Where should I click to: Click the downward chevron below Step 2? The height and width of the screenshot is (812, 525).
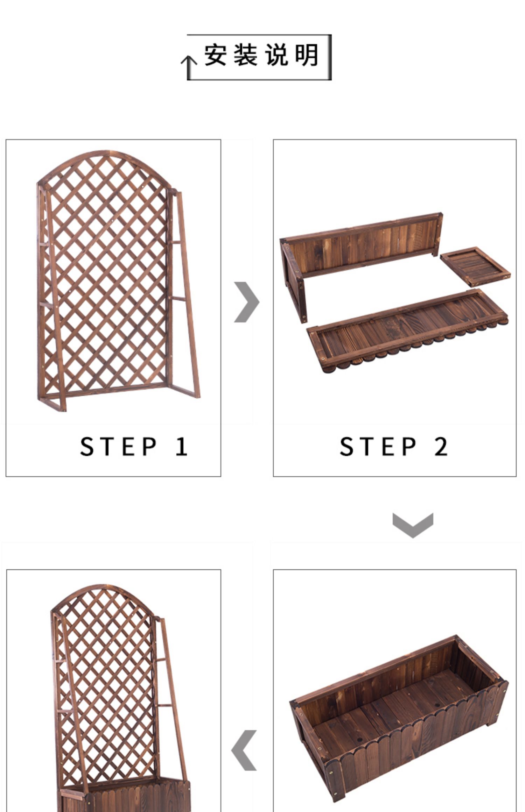pyautogui.click(x=413, y=525)
